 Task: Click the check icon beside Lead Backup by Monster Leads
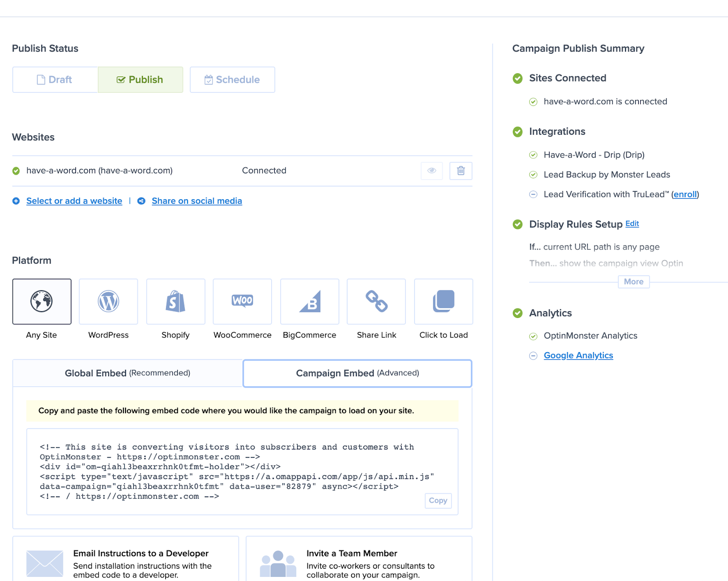click(533, 175)
